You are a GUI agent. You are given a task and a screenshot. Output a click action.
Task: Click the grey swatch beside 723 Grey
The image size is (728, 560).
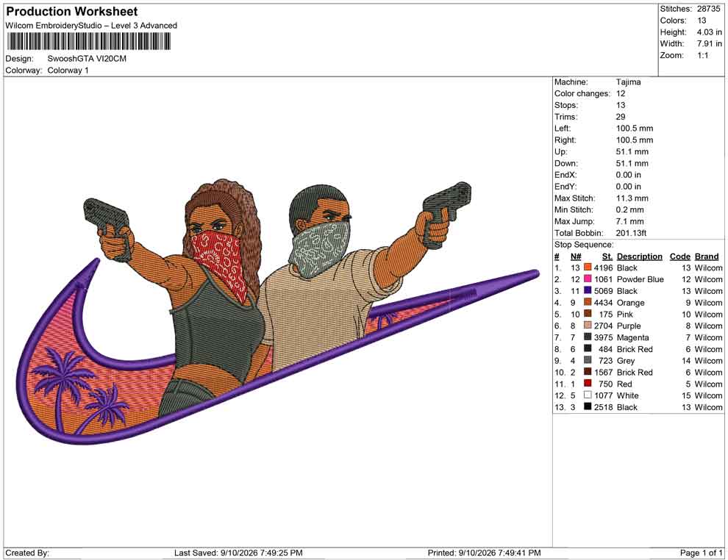(588, 361)
